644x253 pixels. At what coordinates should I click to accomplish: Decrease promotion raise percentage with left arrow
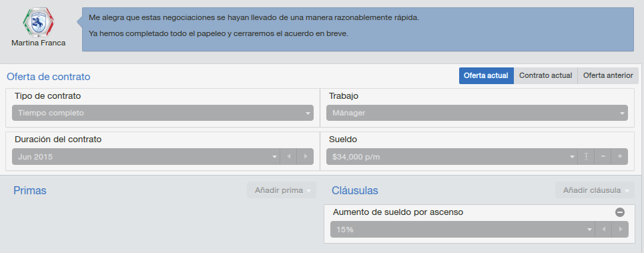click(603, 229)
